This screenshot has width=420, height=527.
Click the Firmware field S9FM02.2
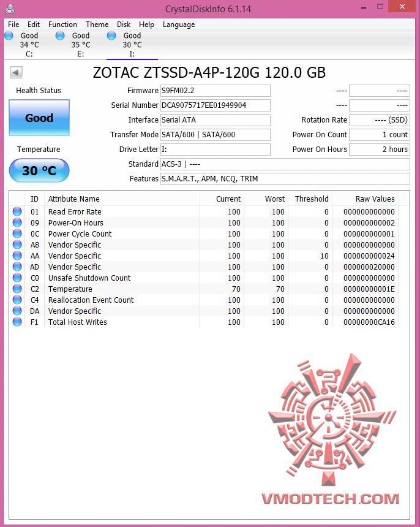pos(215,91)
